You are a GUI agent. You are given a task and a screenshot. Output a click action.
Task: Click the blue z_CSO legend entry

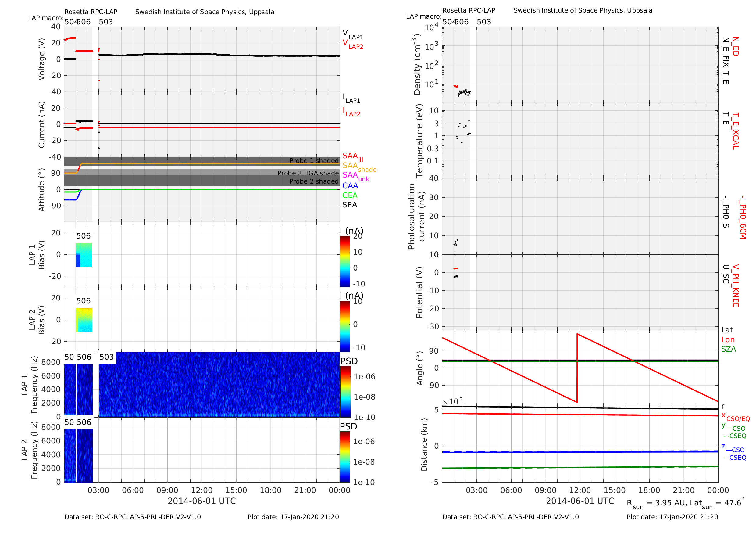click(x=733, y=448)
